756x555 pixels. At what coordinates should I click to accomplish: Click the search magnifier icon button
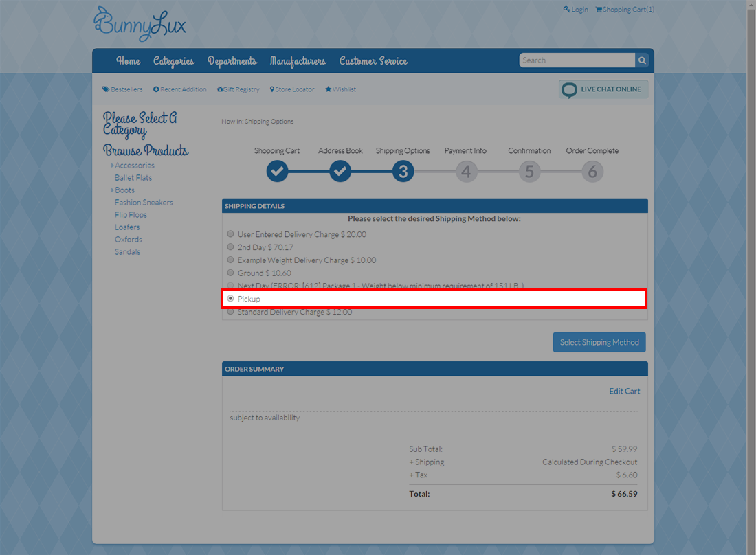(x=642, y=60)
